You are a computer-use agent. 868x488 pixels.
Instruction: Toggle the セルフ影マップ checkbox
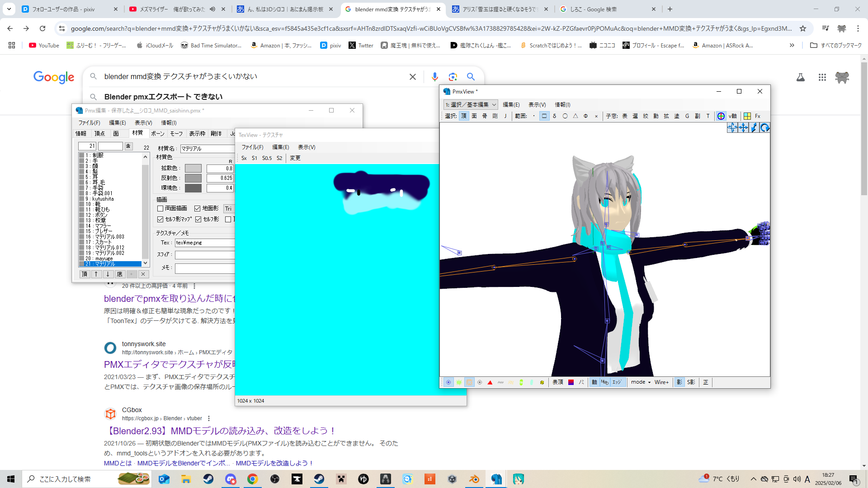tap(160, 219)
